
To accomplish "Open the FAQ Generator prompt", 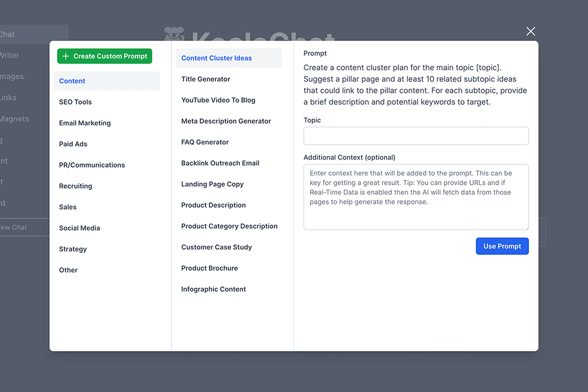I will tap(205, 142).
